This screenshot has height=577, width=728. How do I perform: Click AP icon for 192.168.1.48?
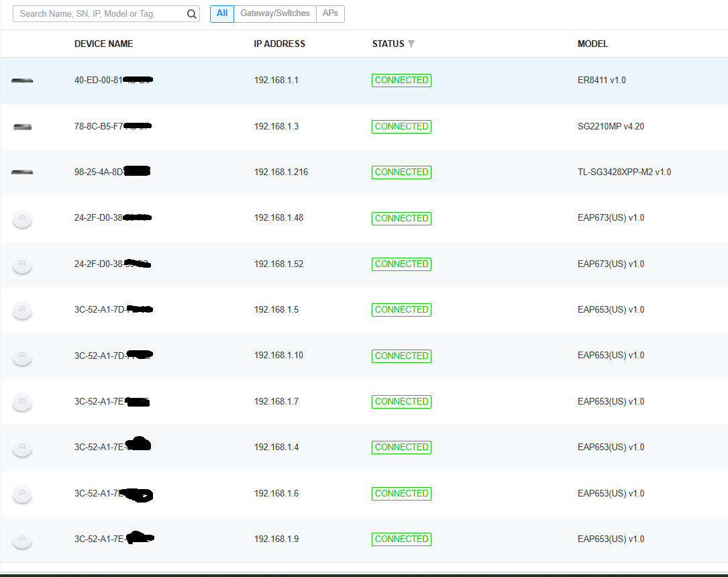pyautogui.click(x=22, y=219)
